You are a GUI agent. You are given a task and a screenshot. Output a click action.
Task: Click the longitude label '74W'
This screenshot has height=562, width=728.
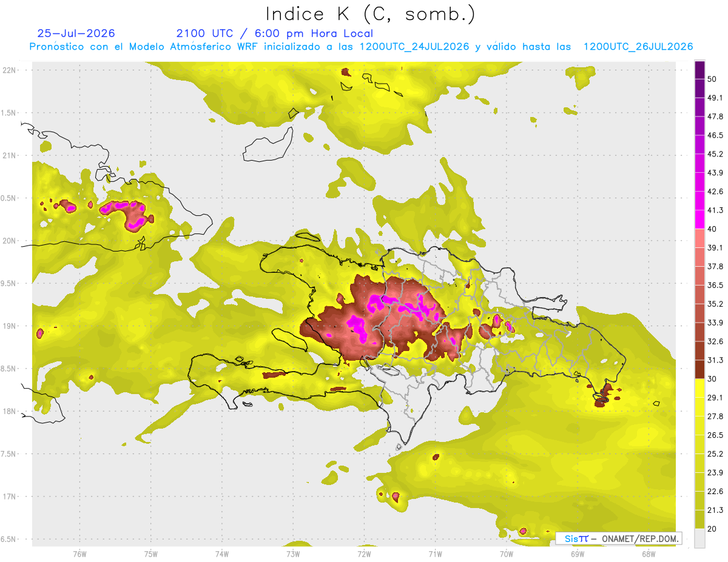221,554
